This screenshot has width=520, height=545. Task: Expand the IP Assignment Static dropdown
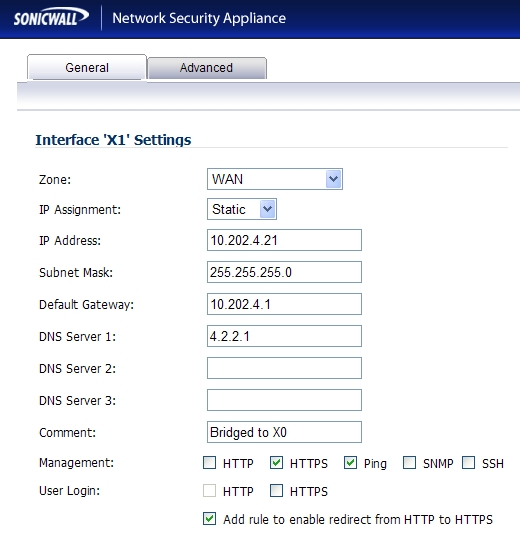click(242, 209)
